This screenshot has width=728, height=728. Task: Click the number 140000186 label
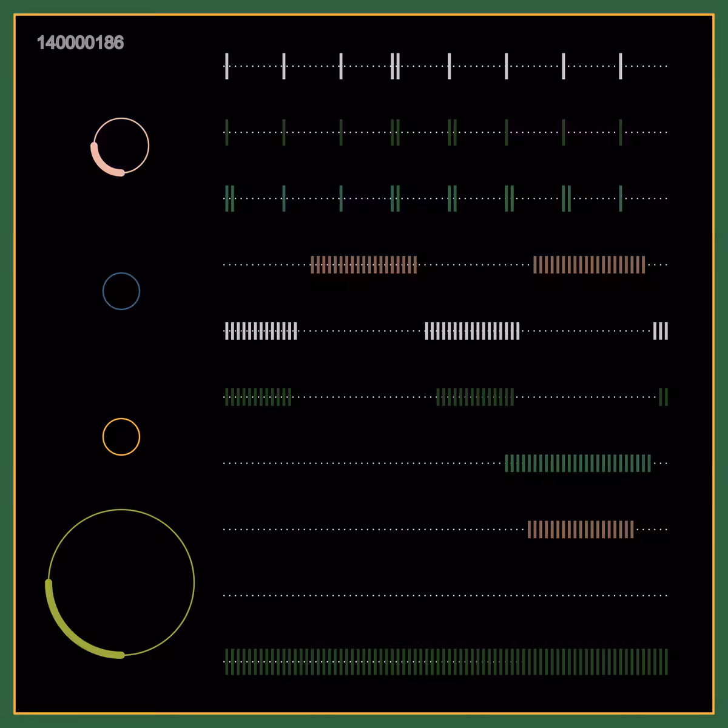click(x=80, y=43)
